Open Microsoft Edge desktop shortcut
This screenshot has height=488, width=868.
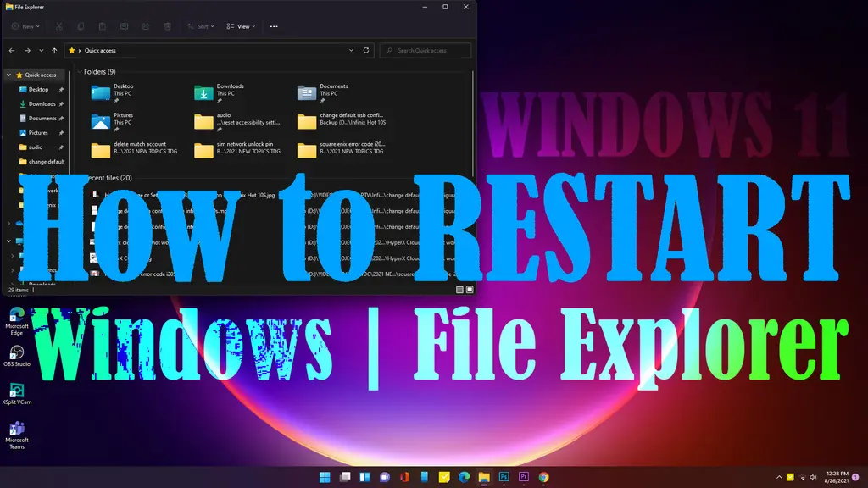(17, 321)
